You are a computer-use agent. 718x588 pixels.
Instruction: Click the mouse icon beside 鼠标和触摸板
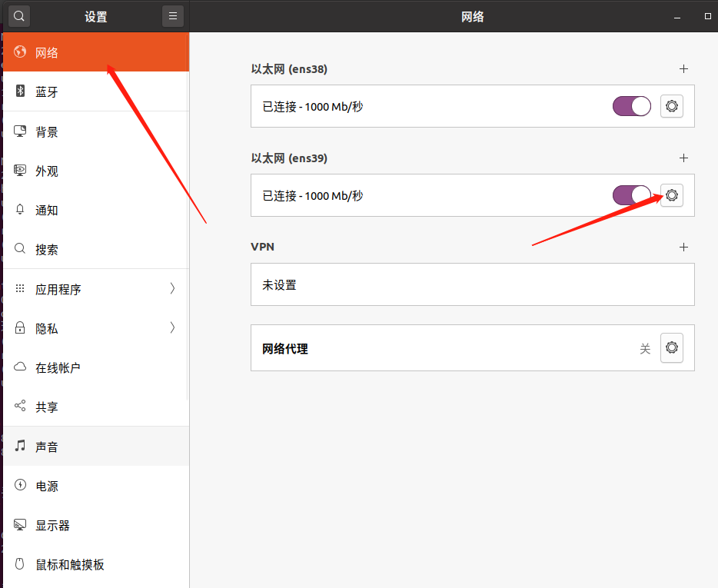20,563
